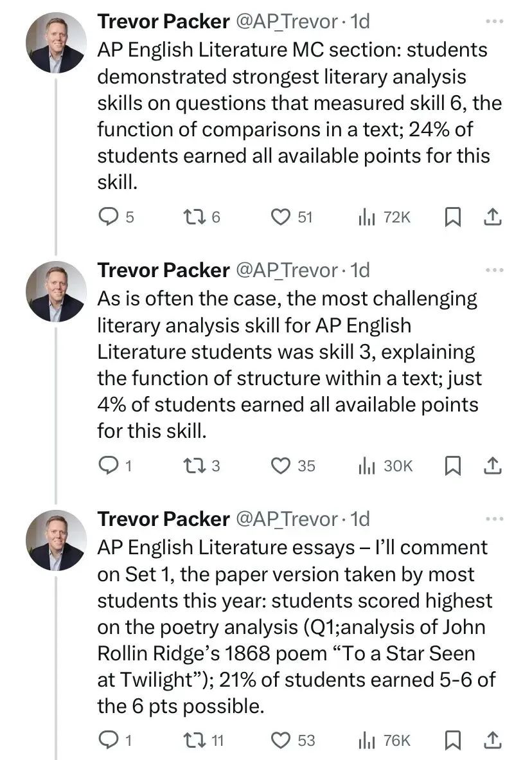Open @AP_Trevor handle in the third tweet
This screenshot has height=760, width=532.
[287, 519]
